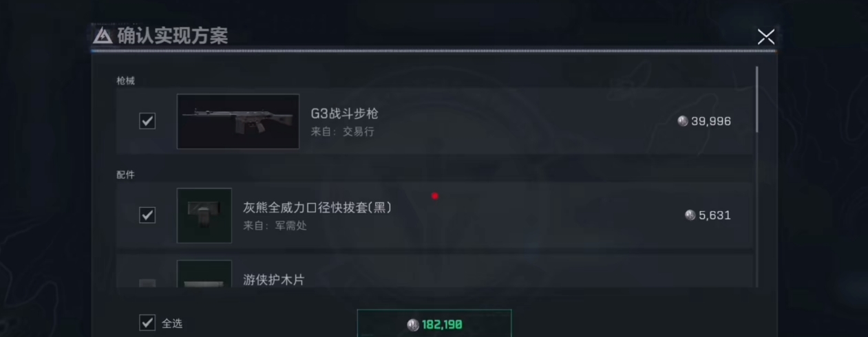Toggle the 游侠护木片 item checkbox
The image size is (868, 337).
point(147,283)
